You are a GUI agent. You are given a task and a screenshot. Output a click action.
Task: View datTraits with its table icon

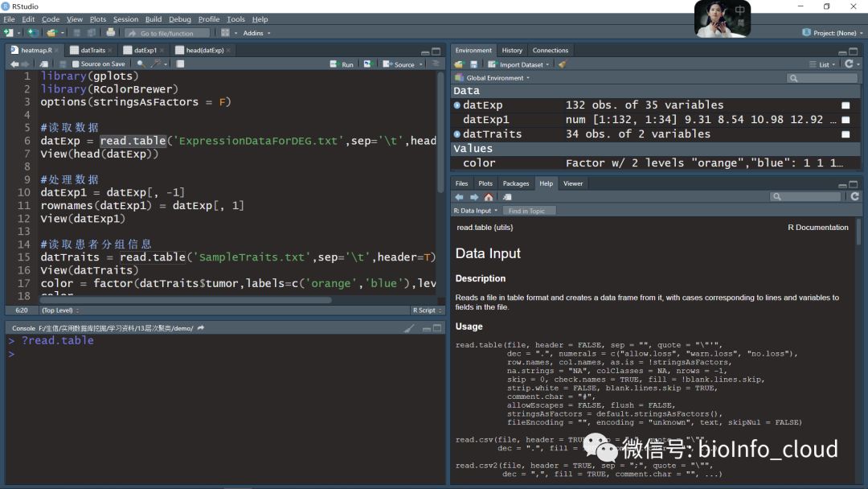click(x=845, y=134)
